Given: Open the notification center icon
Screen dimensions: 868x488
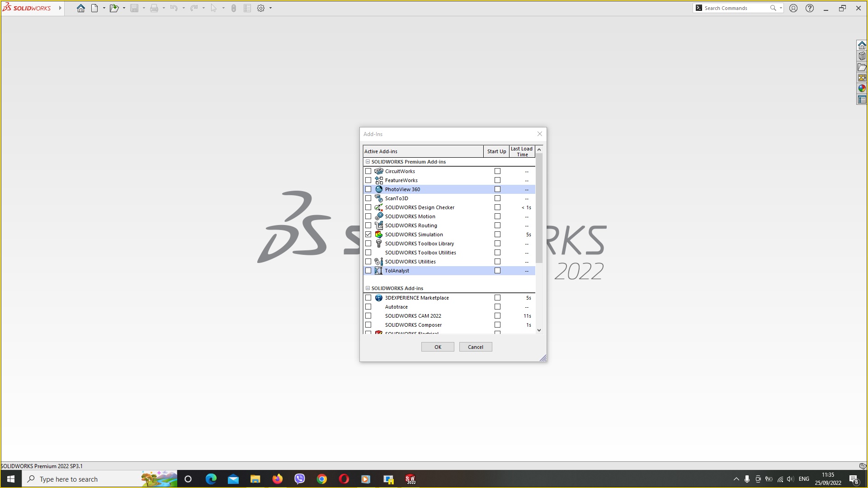Looking at the screenshot, I should (854, 479).
